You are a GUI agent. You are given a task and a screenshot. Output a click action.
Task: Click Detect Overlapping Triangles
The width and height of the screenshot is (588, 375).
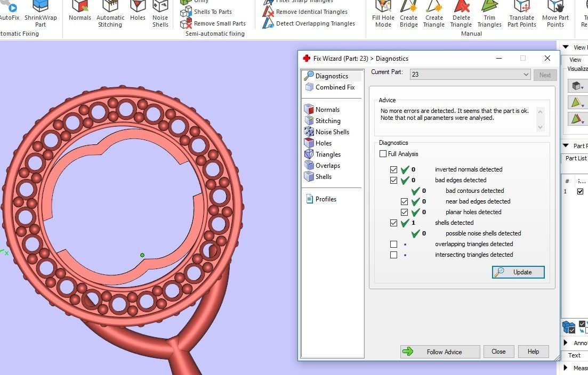pyautogui.click(x=309, y=23)
